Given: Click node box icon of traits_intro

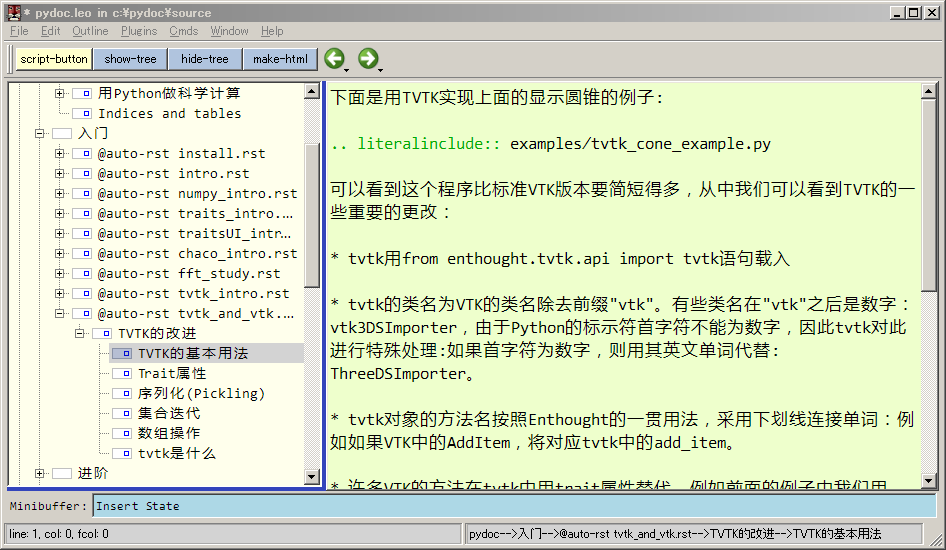Looking at the screenshot, I should click(x=82, y=213).
